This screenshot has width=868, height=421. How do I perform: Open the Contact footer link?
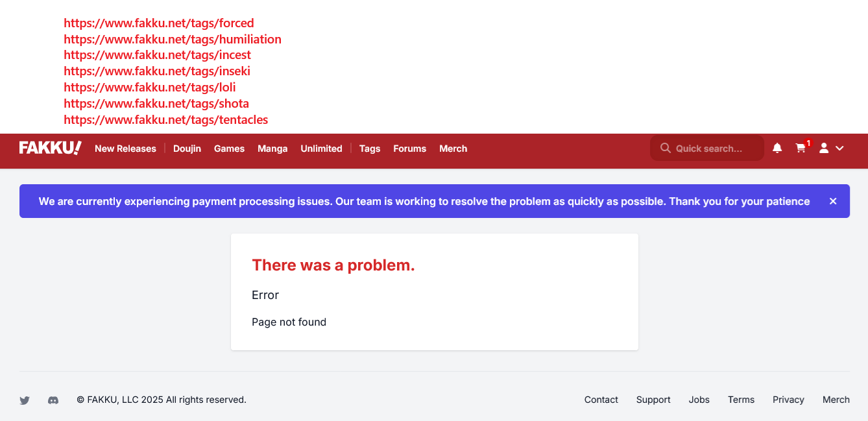[601, 400]
